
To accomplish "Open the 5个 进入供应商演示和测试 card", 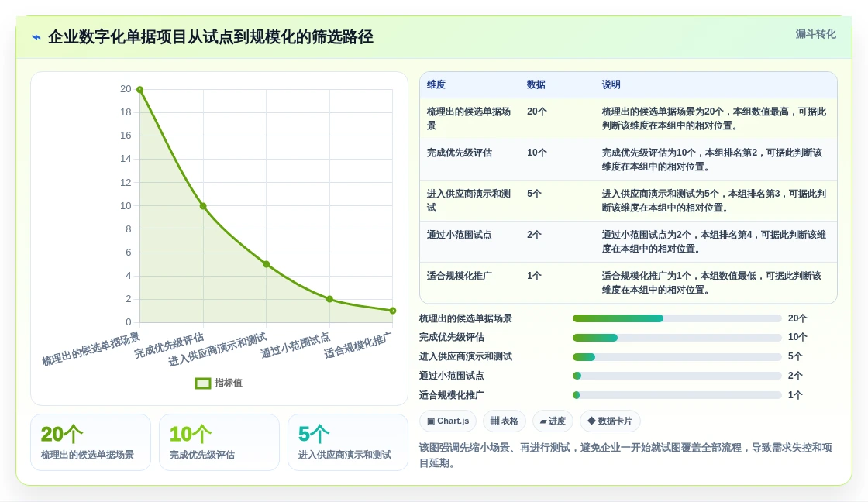I will pos(348,442).
